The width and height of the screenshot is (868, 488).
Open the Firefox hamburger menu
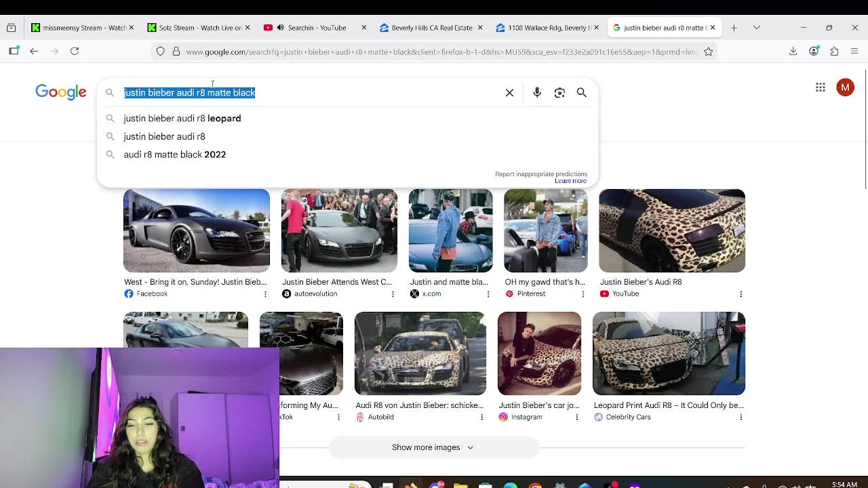[x=854, y=51]
